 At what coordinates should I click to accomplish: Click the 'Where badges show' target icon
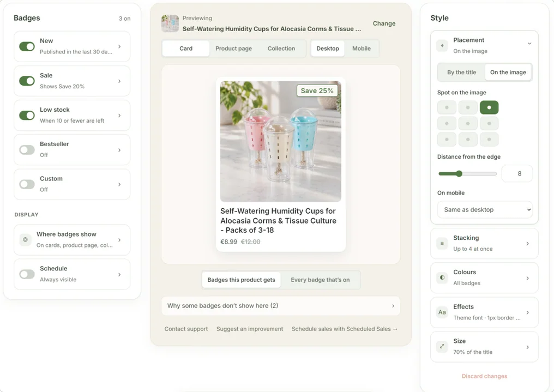pyautogui.click(x=26, y=240)
